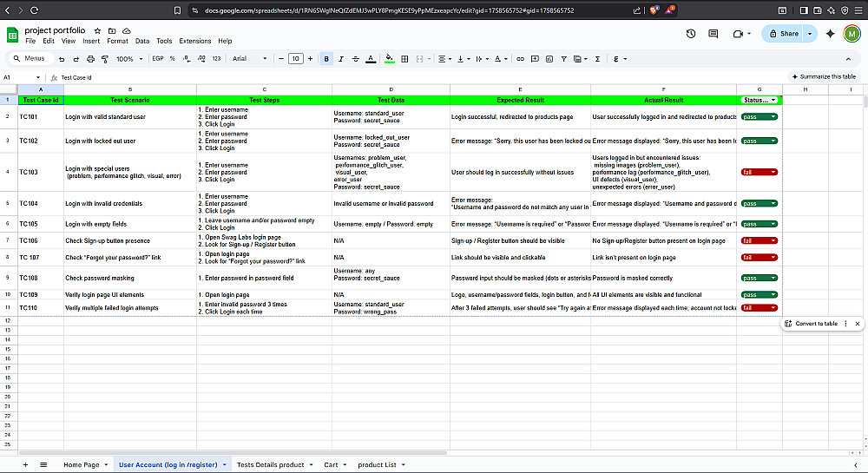
Task: Select cell containing TC106
Action: coord(41,240)
